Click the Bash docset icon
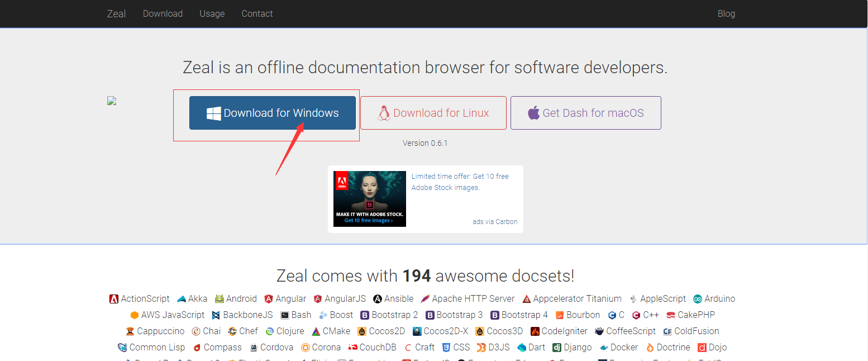The width and height of the screenshot is (868, 361). pos(285,315)
